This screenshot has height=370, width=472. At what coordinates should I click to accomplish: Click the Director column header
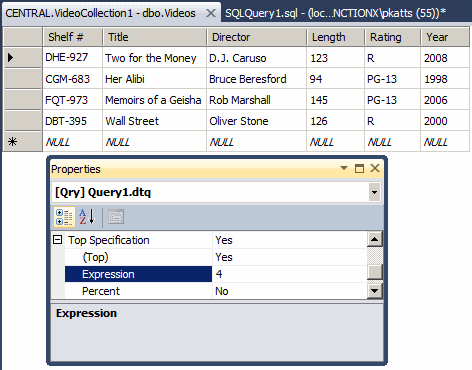tap(256, 37)
